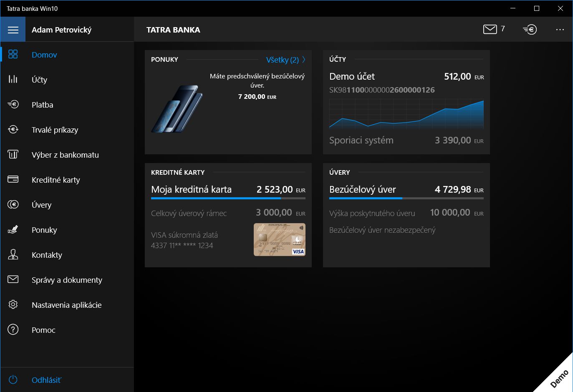Viewport: 573px width, 392px height.
Task: Click the Trvalé príkazy recurring icon
Action: coord(13,129)
